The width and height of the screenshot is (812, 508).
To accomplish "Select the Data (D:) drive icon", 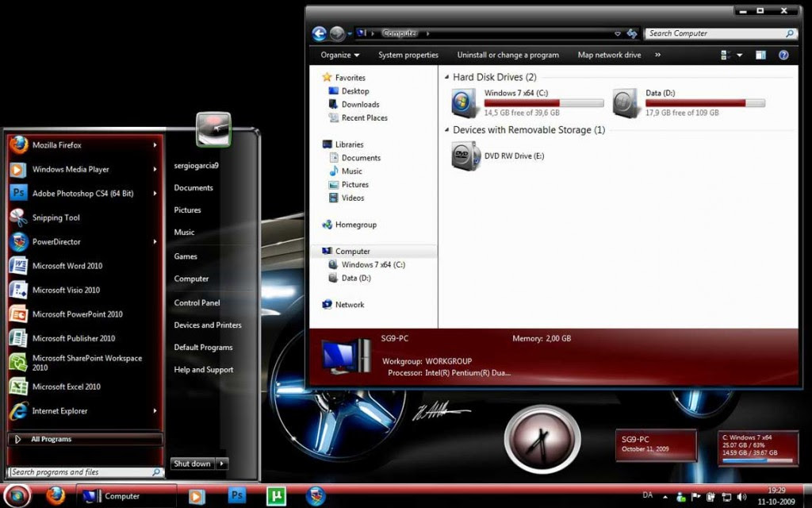I will (x=626, y=102).
